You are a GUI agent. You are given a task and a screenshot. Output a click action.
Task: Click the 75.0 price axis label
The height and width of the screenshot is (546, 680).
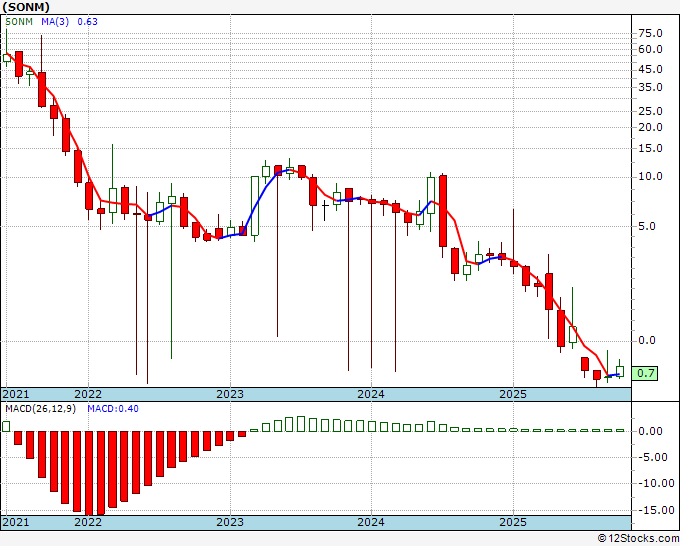(650, 33)
